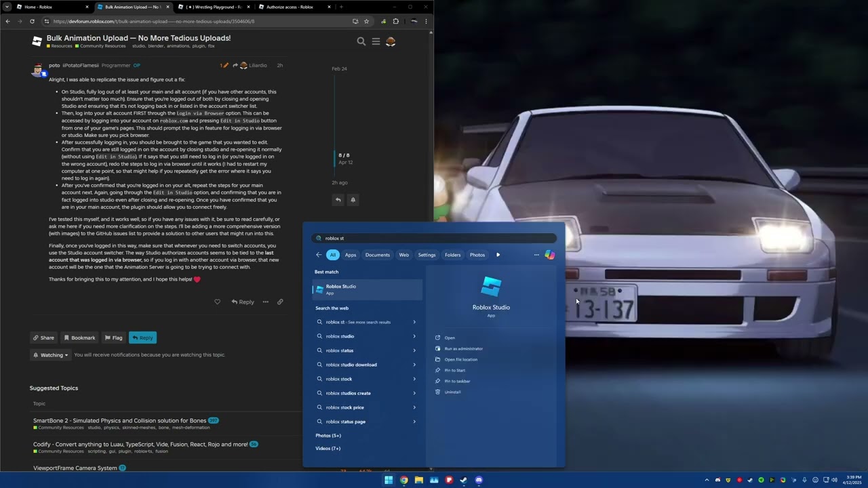This screenshot has height=488, width=868.
Task: Click the back arrow in Windows search
Action: (319, 255)
